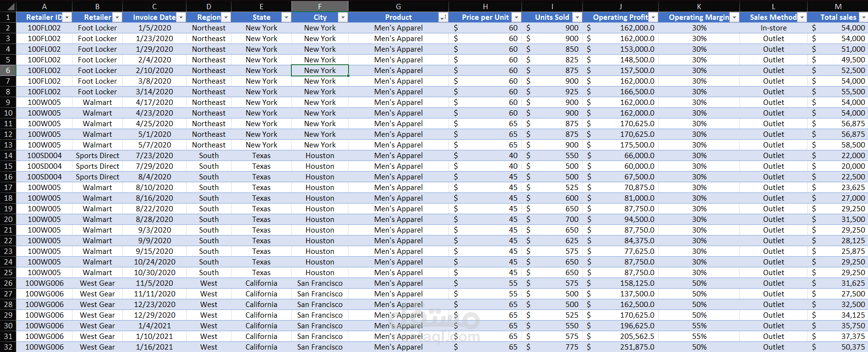Viewport: 868px width, 352px height.
Task: Click California cell in 1/4/2021 row
Action: [261, 325]
